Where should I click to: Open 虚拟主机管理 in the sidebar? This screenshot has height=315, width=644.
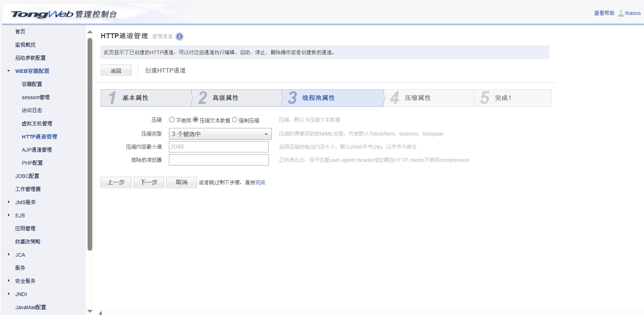pyautogui.click(x=37, y=124)
